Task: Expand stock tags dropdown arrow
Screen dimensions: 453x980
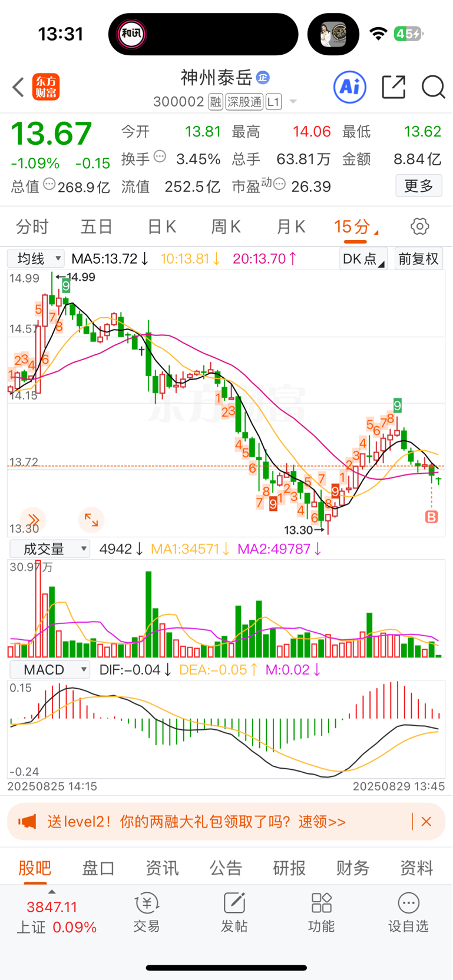Action: coord(293,102)
